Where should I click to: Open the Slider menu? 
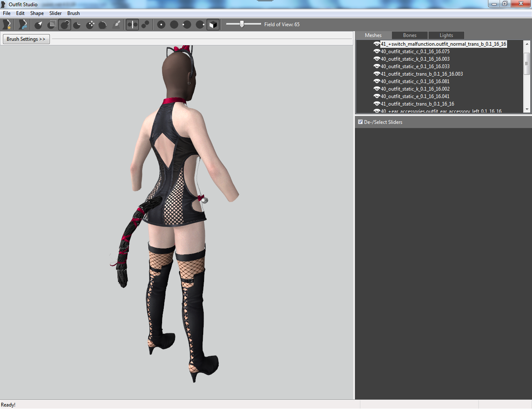55,13
